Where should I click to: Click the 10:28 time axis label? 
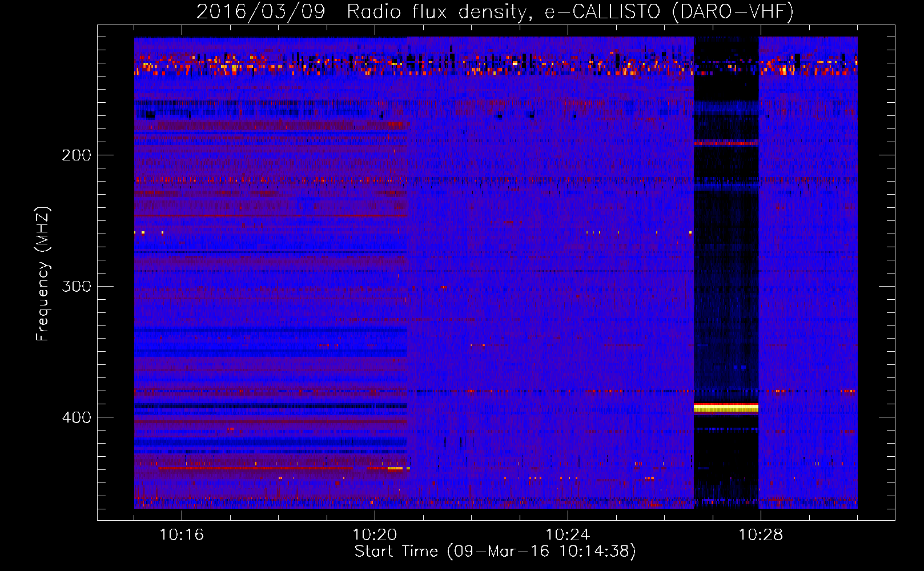coord(760,535)
